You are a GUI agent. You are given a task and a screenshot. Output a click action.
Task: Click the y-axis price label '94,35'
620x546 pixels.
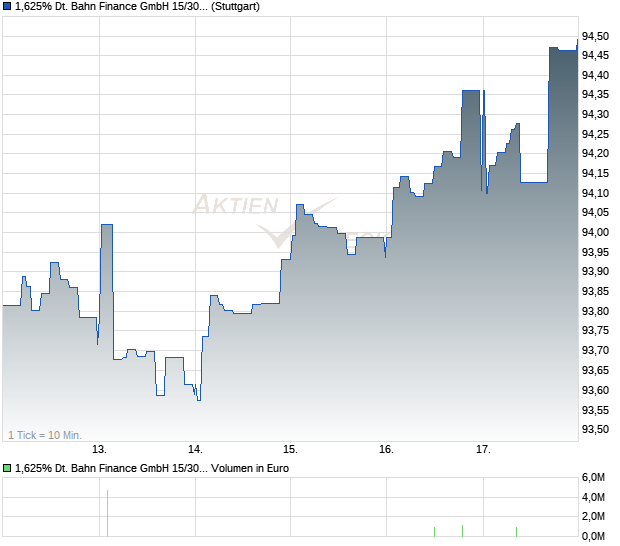pyautogui.click(x=595, y=94)
